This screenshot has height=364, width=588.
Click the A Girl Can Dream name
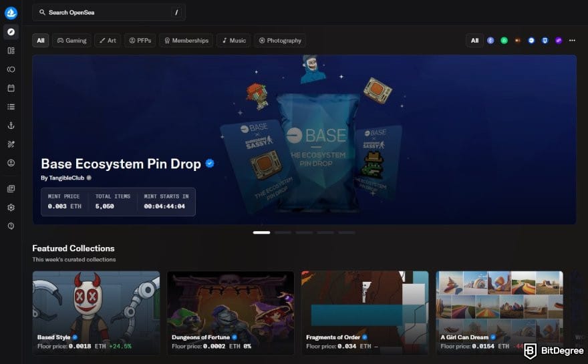[x=464, y=337]
